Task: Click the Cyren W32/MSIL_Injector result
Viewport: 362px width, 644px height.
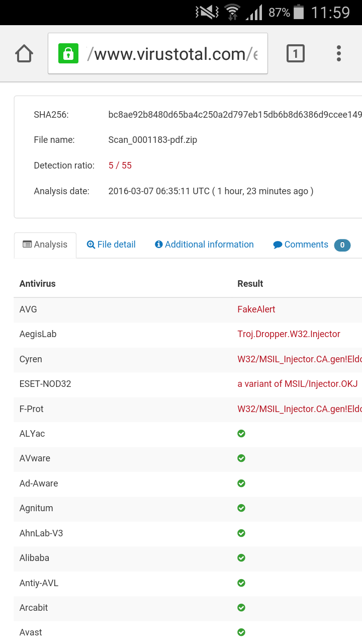Action: coord(300,359)
